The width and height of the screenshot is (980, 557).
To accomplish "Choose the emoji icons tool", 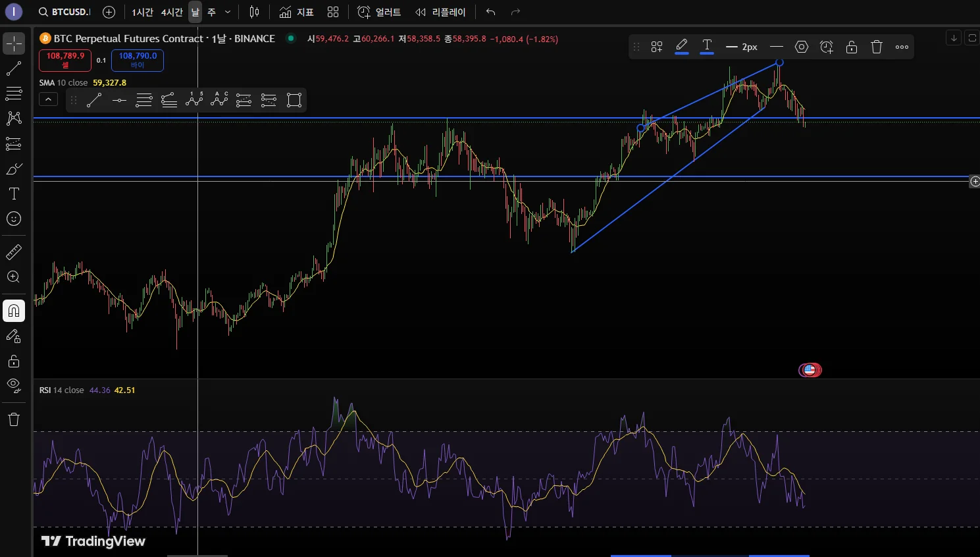I will tap(14, 219).
